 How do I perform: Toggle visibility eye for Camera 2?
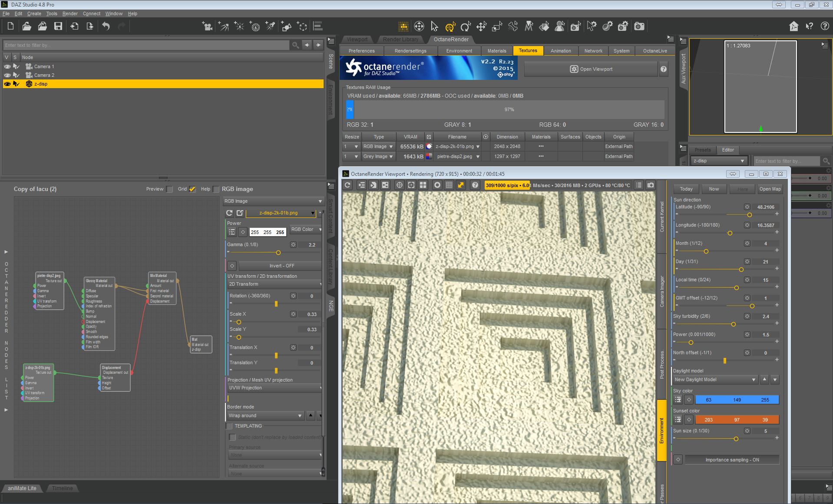7,75
